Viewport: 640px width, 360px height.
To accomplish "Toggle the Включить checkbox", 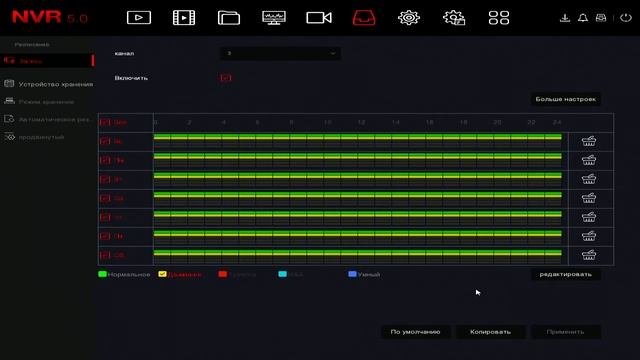I will tap(226, 78).
